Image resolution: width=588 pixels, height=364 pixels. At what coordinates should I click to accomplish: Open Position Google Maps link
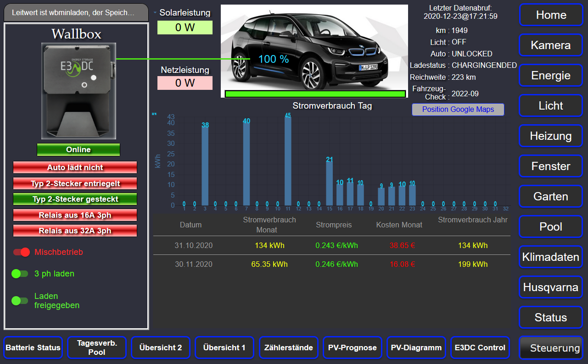pyautogui.click(x=458, y=110)
